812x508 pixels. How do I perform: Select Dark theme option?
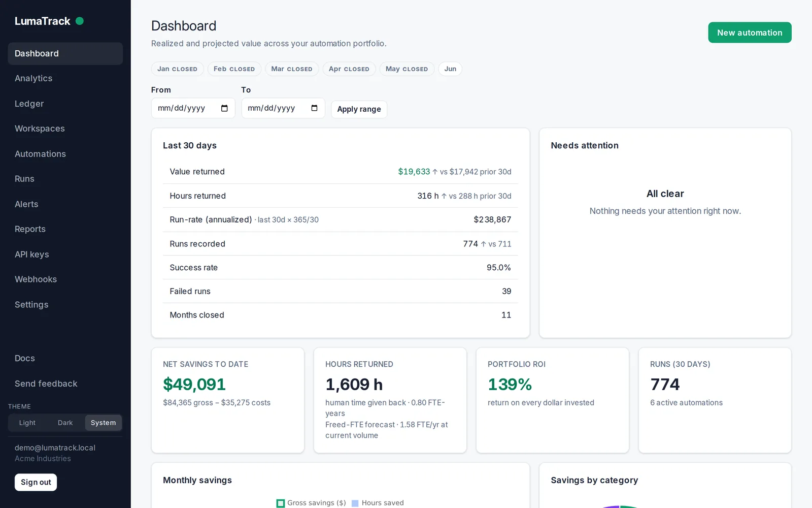(65, 423)
